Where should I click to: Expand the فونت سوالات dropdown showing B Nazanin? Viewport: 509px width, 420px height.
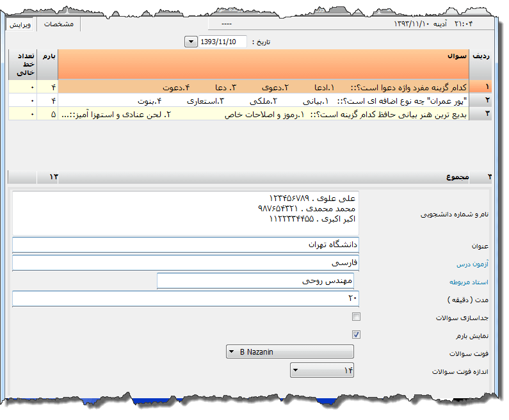[290, 351]
